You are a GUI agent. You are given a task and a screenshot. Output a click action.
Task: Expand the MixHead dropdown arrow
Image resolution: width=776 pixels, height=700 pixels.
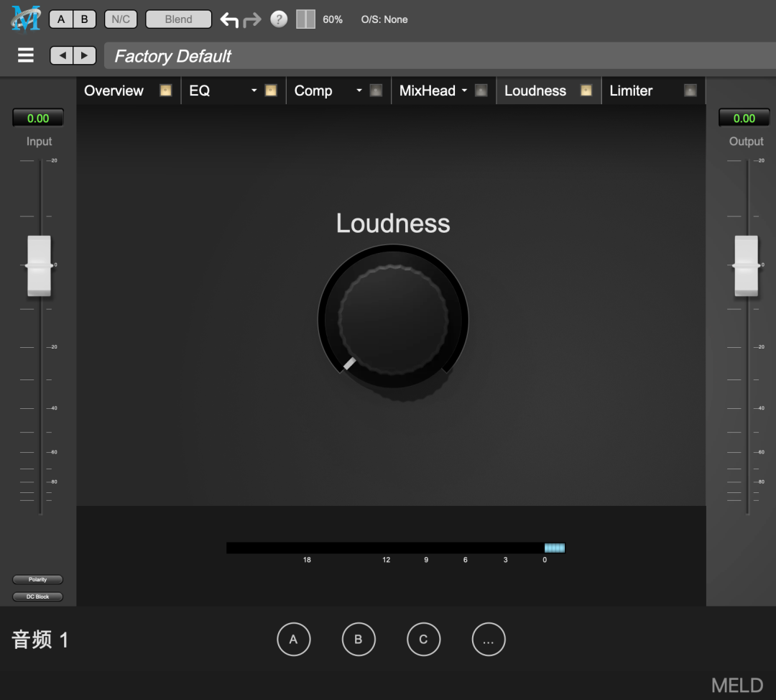pyautogui.click(x=464, y=91)
